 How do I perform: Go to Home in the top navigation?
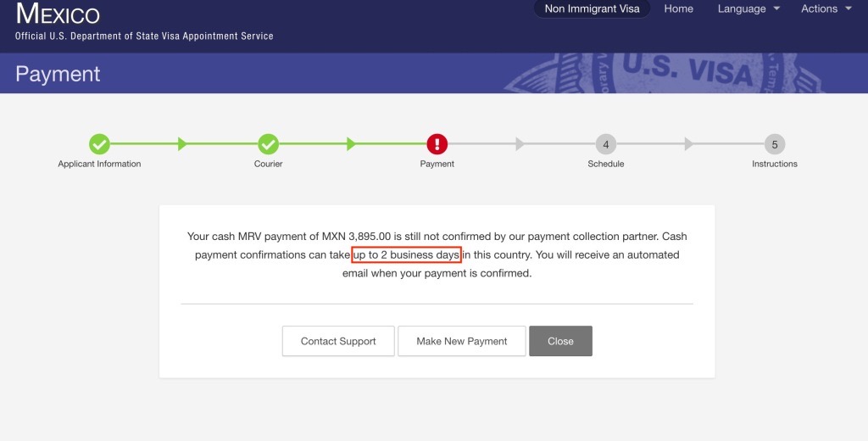tap(678, 9)
